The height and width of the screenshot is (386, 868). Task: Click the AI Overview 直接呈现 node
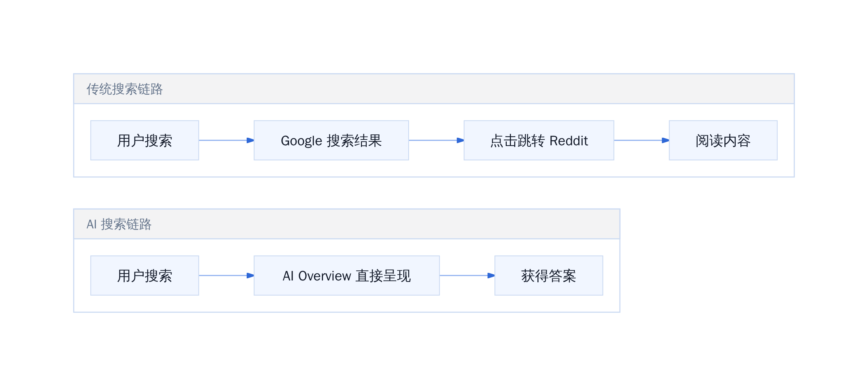[347, 275]
